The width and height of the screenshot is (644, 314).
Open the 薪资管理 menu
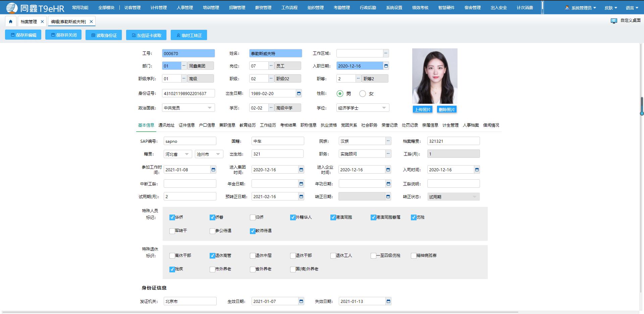coord(263,7)
